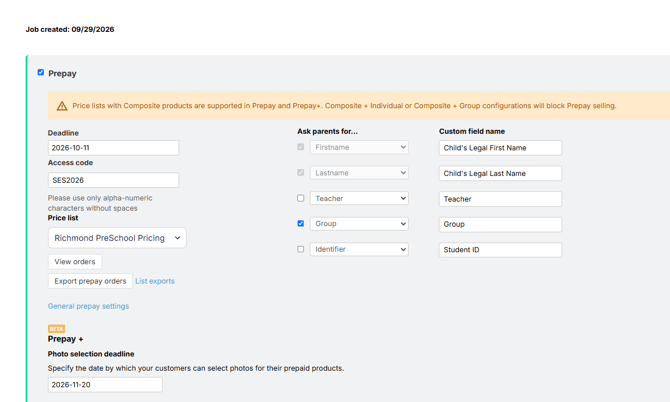Viewport: 670px width, 402px height.
Task: Click the Deadline label
Action: (63, 133)
